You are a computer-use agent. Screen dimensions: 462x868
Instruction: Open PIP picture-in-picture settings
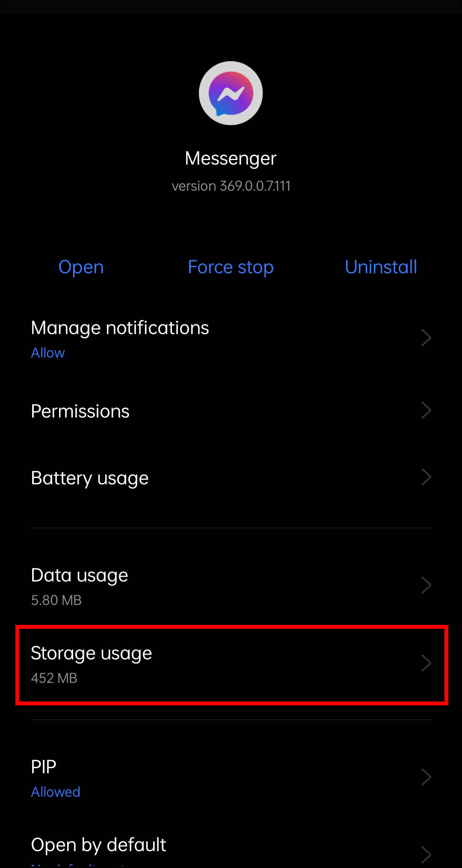click(x=44, y=767)
